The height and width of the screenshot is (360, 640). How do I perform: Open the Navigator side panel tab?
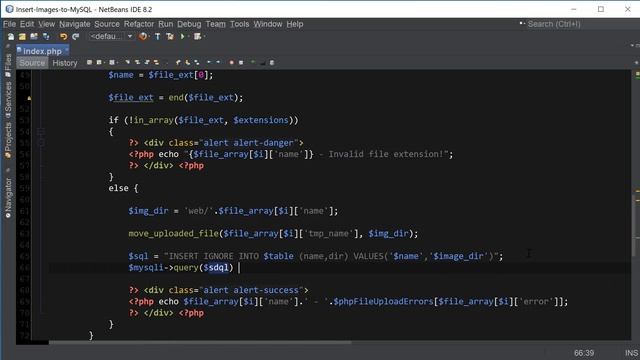8,198
